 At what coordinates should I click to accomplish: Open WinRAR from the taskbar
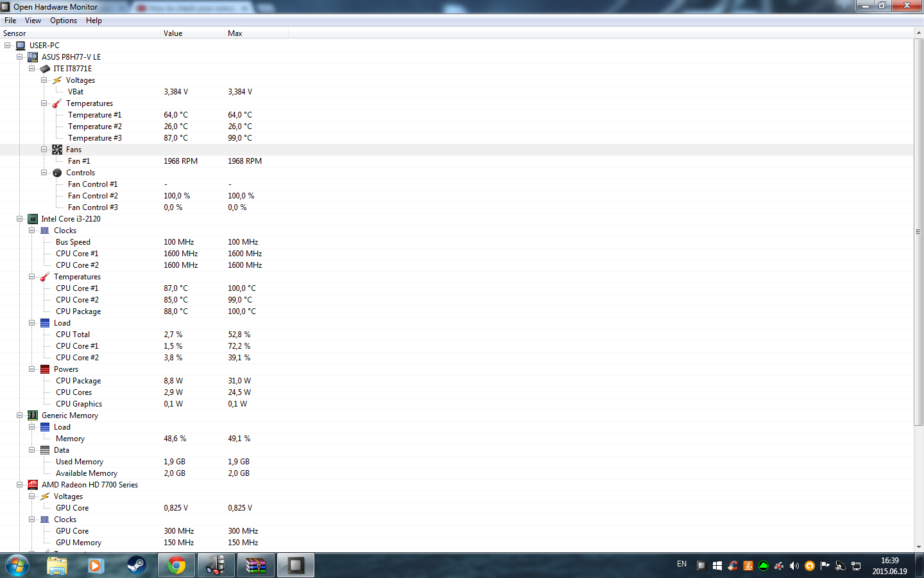click(255, 566)
